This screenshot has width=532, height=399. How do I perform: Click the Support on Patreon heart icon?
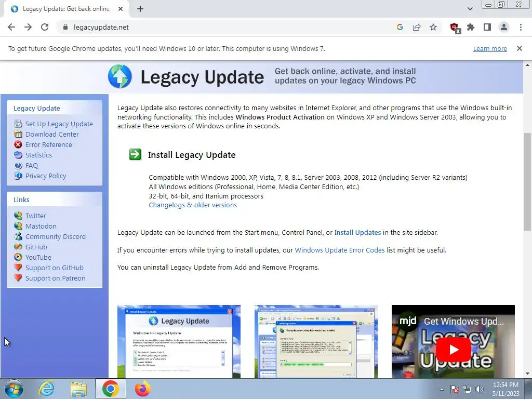(x=18, y=278)
